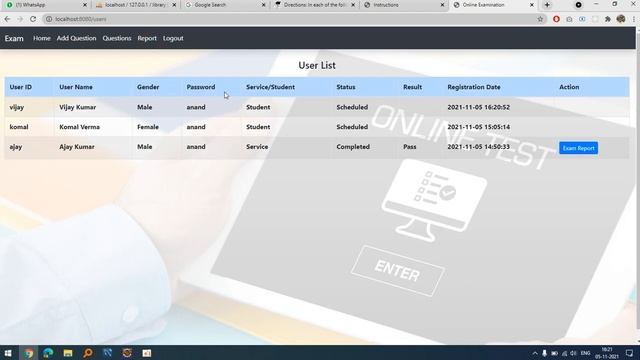Open the Windows Start menu
Screen dimensions: 640x360
(8, 353)
